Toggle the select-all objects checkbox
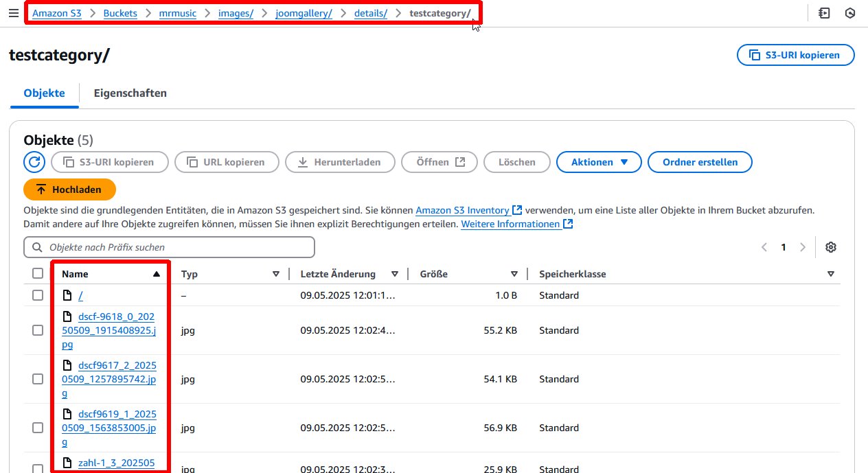The width and height of the screenshot is (868, 473). (38, 273)
